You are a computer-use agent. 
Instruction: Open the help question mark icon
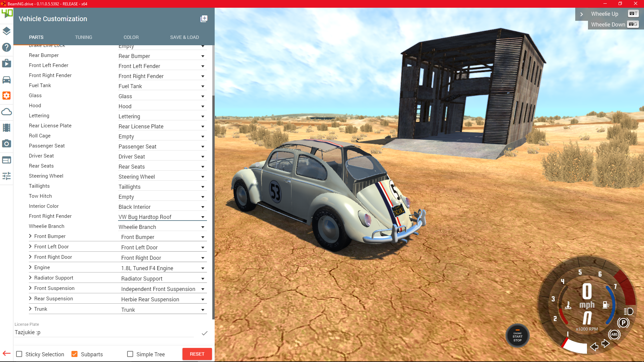(x=6, y=47)
